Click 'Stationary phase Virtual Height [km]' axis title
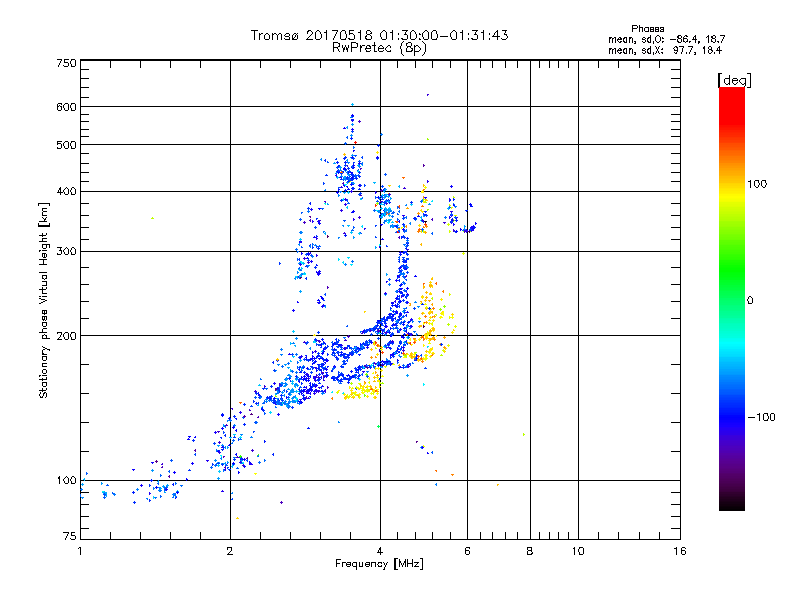The width and height of the screenshot is (800, 600). click(44, 301)
